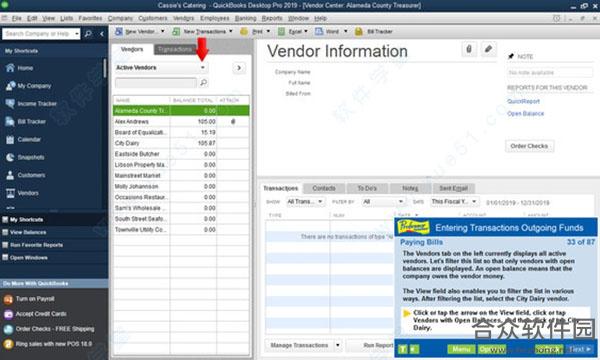Open the Reports menu
The height and width of the screenshot is (360, 600).
click(272, 18)
